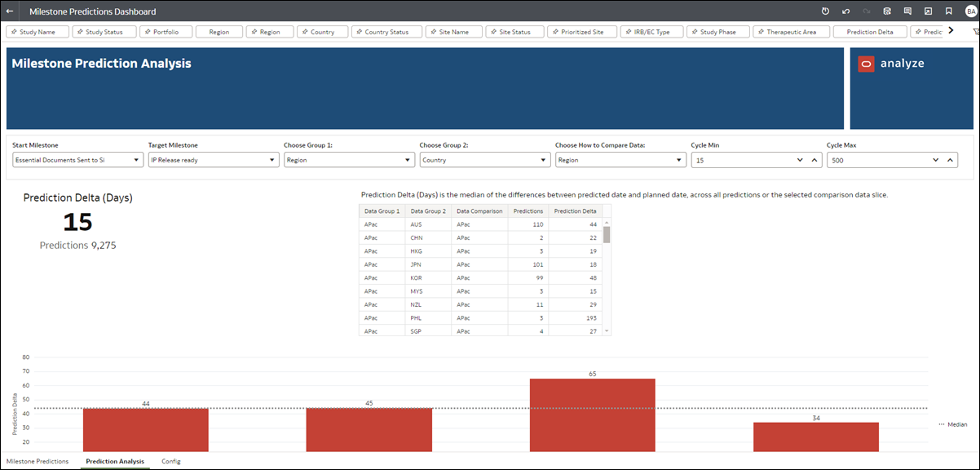Click the filter funnel icon at right

coord(975,32)
